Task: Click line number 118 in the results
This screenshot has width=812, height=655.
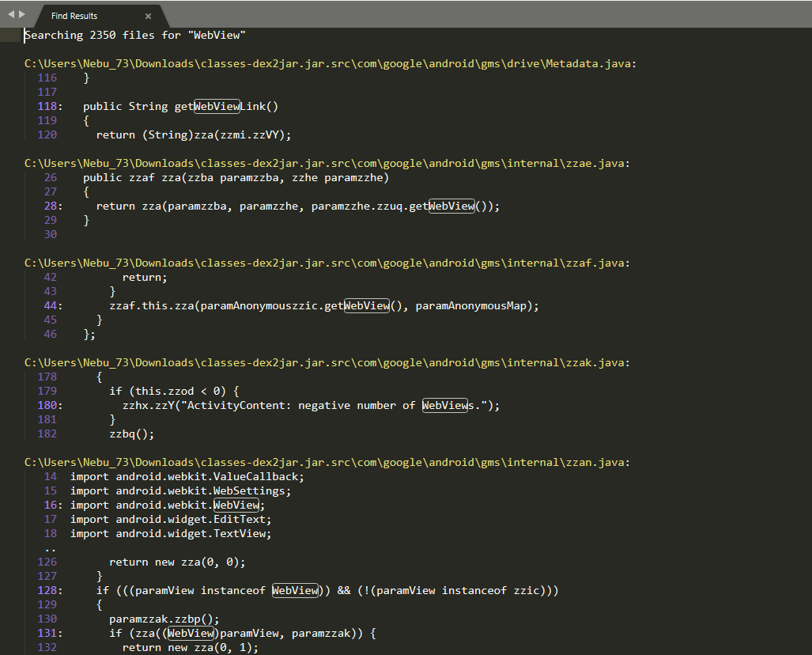Action: tap(47, 107)
